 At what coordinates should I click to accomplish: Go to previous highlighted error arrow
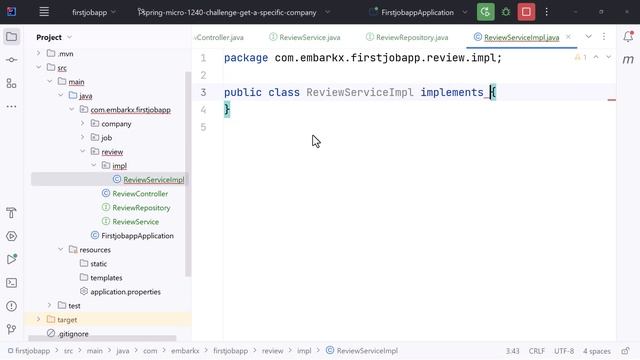tap(596, 57)
